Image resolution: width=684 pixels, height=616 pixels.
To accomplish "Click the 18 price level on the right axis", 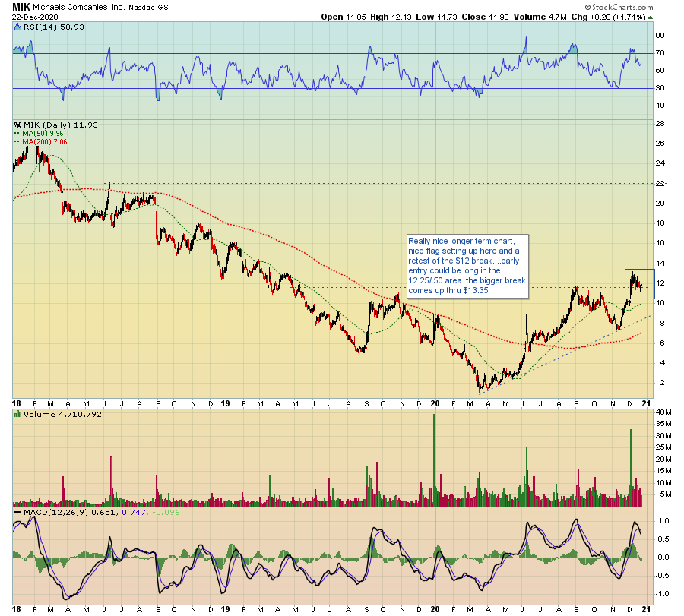I will 660,223.
